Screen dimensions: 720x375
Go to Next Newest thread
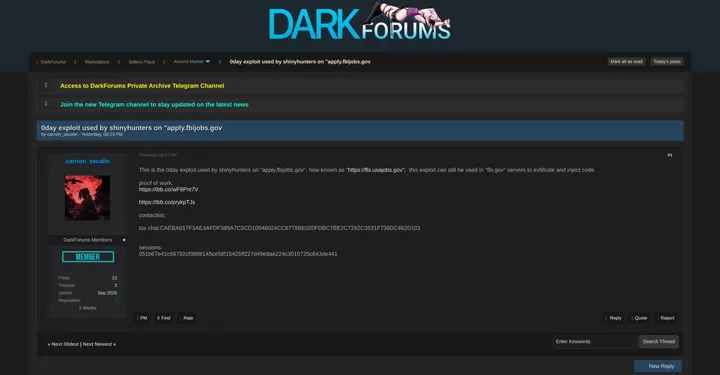(99, 344)
